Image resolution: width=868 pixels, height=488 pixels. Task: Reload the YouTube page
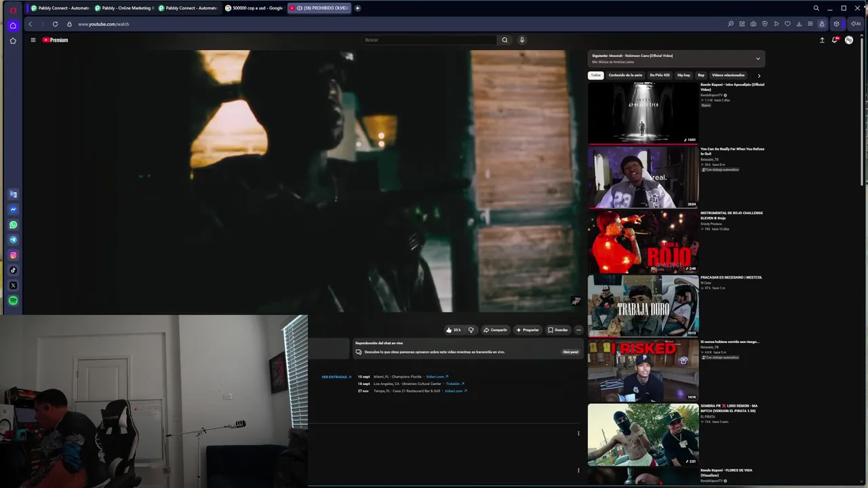coord(55,24)
